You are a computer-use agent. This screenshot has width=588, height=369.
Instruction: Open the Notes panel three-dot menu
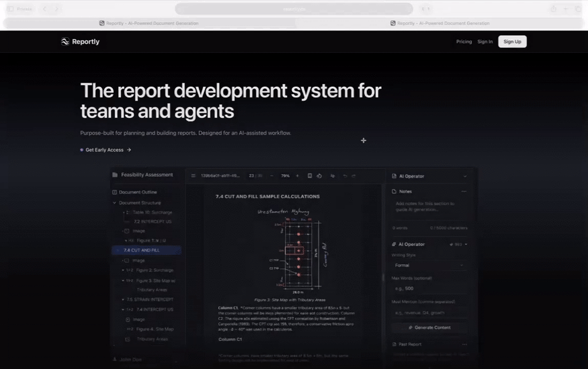(x=464, y=191)
